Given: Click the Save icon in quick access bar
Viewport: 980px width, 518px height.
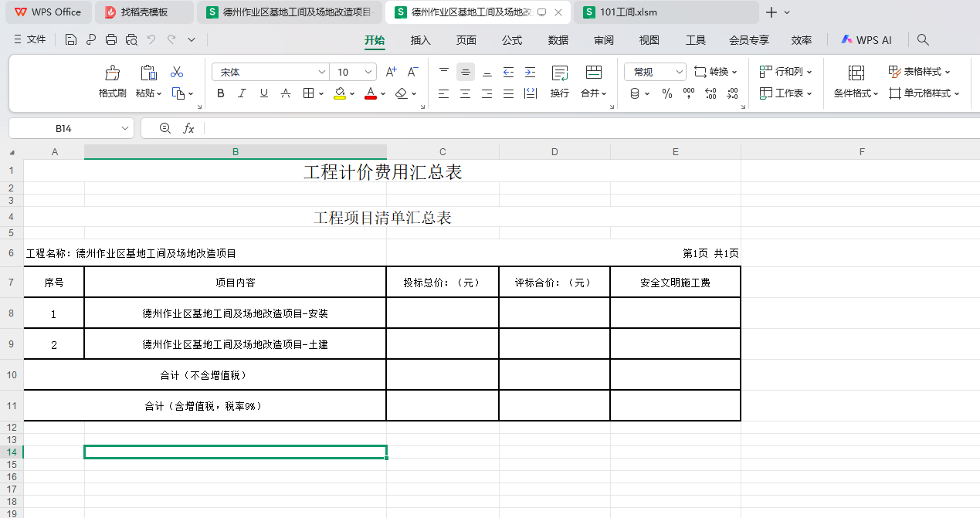Looking at the screenshot, I should (x=71, y=40).
